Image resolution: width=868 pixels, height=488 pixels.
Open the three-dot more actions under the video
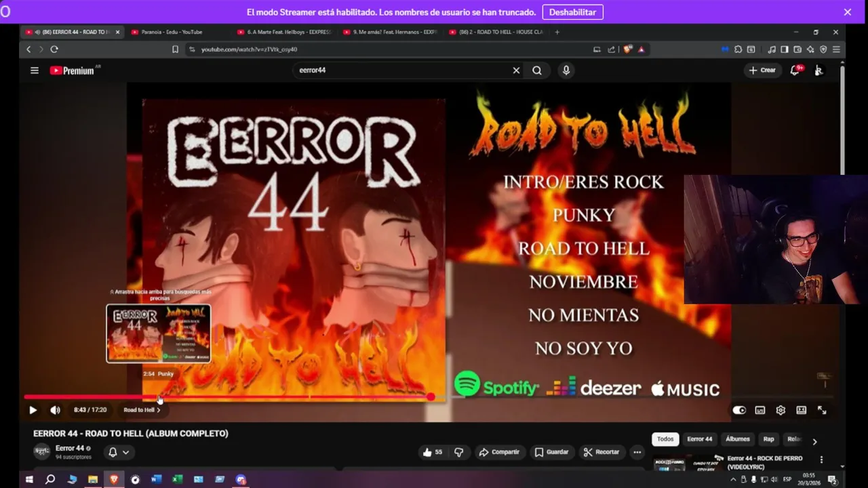[637, 452]
